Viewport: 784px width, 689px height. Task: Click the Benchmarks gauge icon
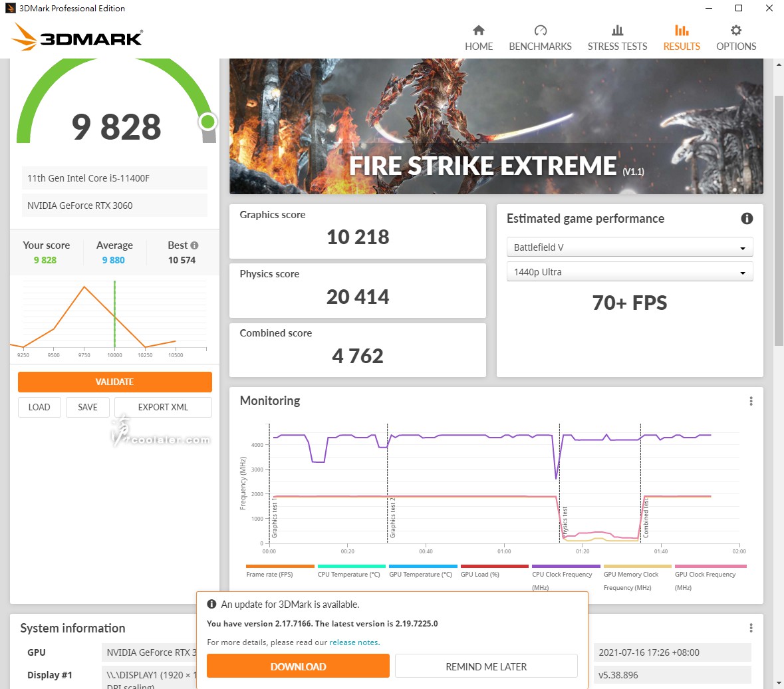pos(540,31)
